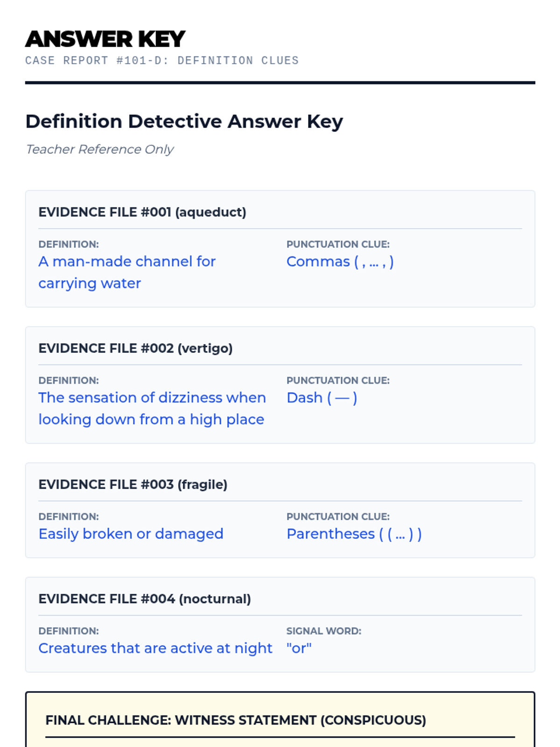Viewport: 560px width, 747px height.
Task: Click the Parentheses punctuation clue answer
Action: pyautogui.click(x=354, y=534)
